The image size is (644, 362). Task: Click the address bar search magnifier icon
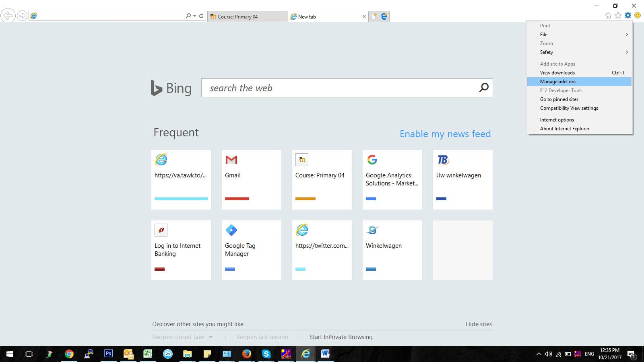pos(188,16)
